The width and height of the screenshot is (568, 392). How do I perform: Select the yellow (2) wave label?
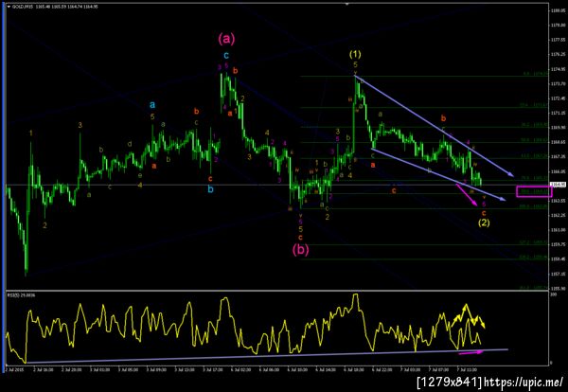(x=484, y=223)
